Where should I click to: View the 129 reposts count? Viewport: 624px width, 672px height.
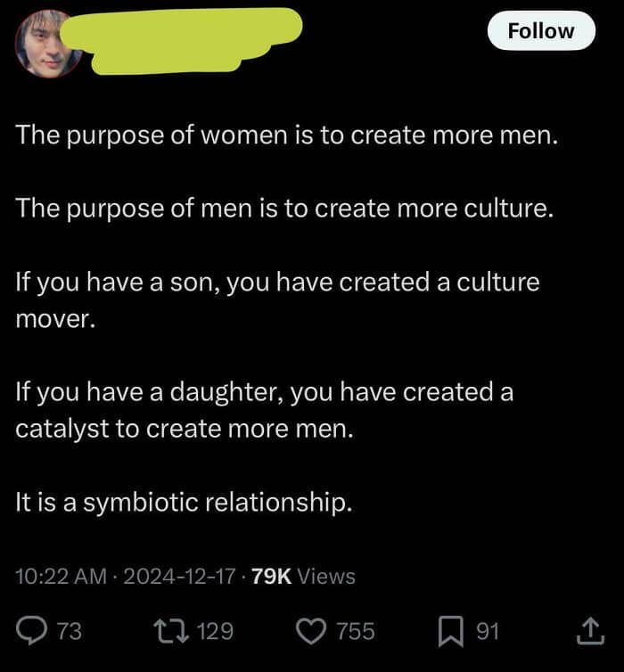[x=215, y=631]
